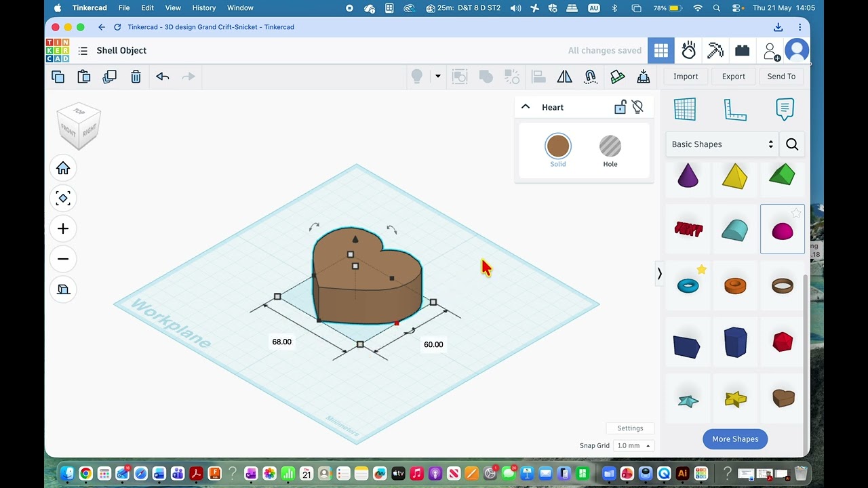This screenshot has height=488, width=868.
Task: Open workplane Settings button
Action: point(630,428)
